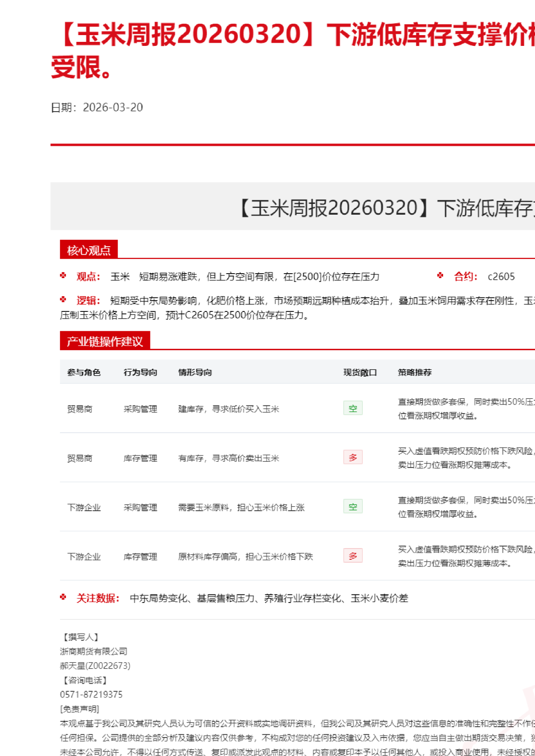
Task: Click the 逻辑 label in core views
Action: point(88,301)
